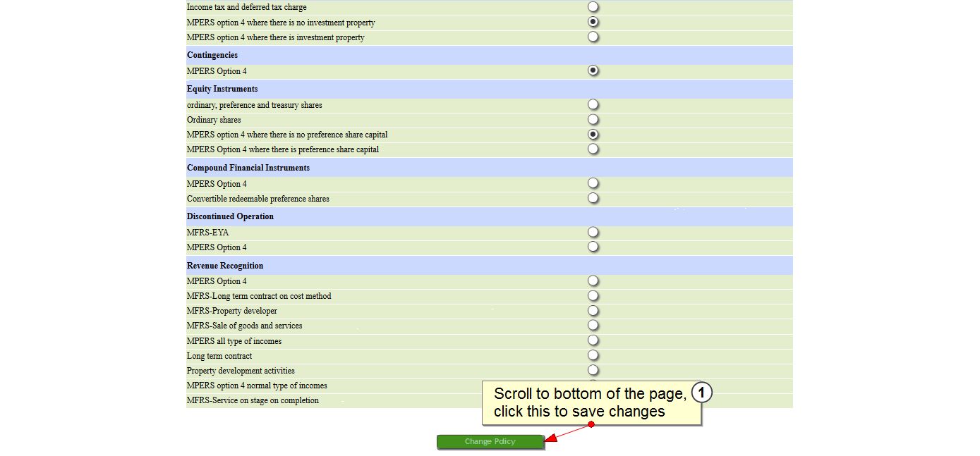Select the MFRS-Property developer option
Screen dimensions: 980x456
pyautogui.click(x=593, y=310)
